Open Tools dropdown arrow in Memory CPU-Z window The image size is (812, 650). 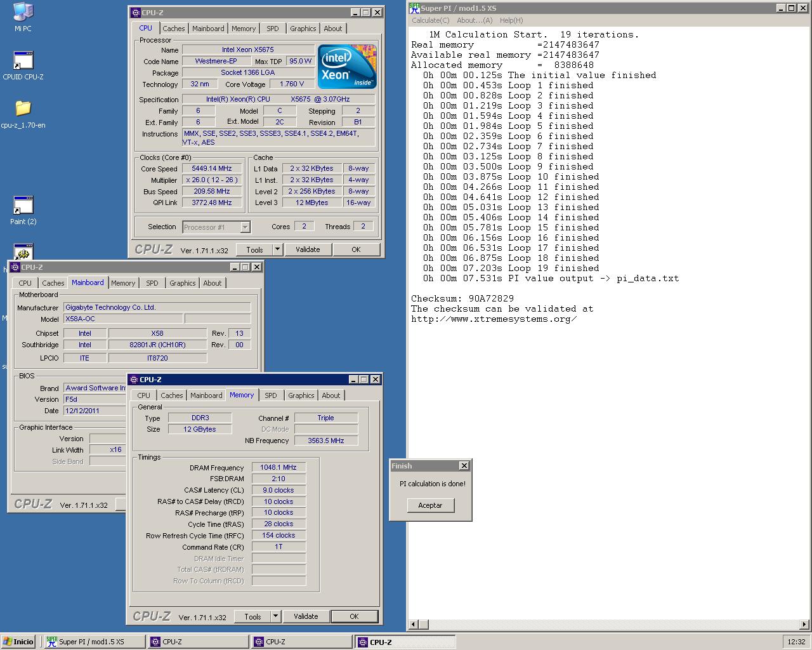coord(275,616)
